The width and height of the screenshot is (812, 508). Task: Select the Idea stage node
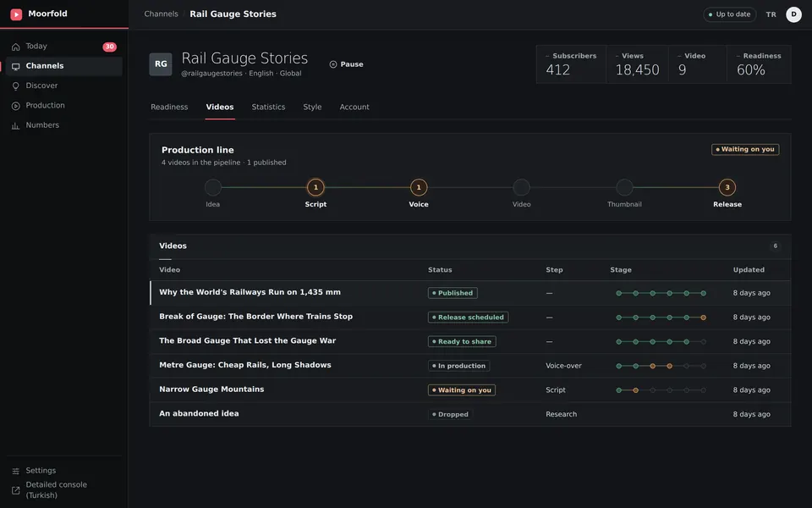213,187
